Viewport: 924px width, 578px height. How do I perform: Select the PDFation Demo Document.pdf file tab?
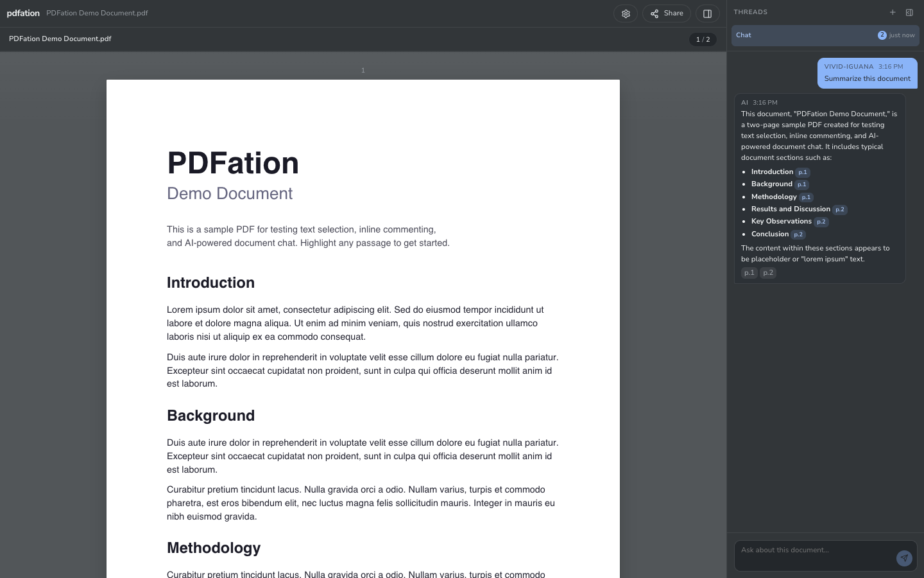coord(60,39)
